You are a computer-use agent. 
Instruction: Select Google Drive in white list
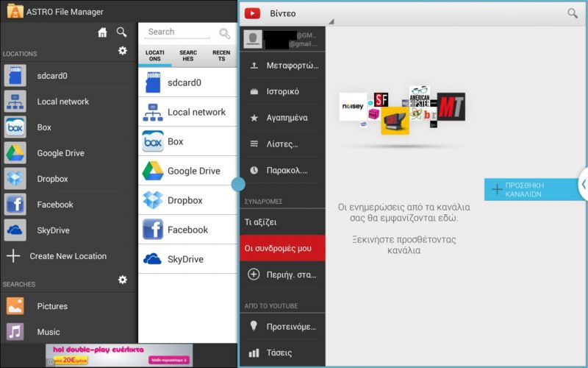(188, 171)
